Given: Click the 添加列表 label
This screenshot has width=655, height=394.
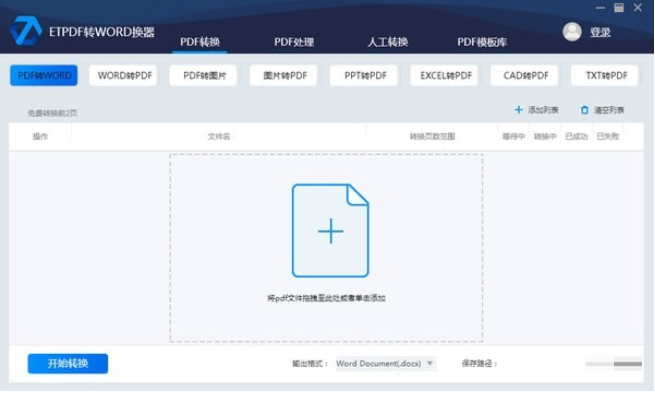Looking at the screenshot, I should click(543, 110).
